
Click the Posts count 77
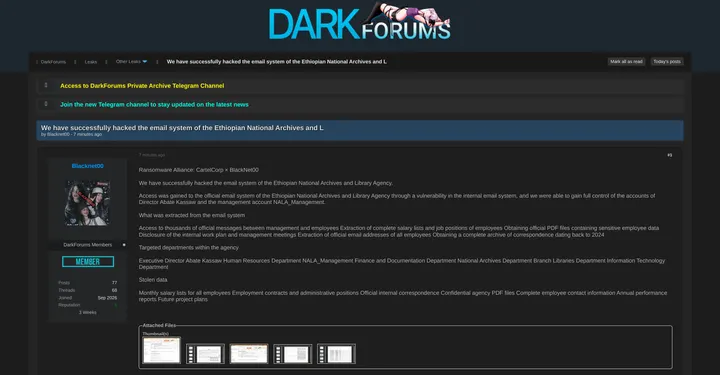[114, 283]
